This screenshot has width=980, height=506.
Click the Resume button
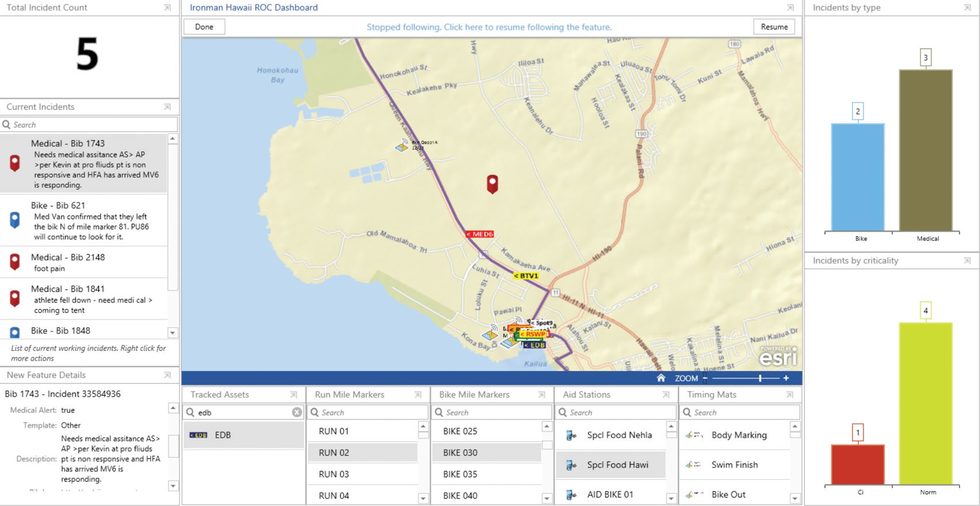tap(775, 27)
